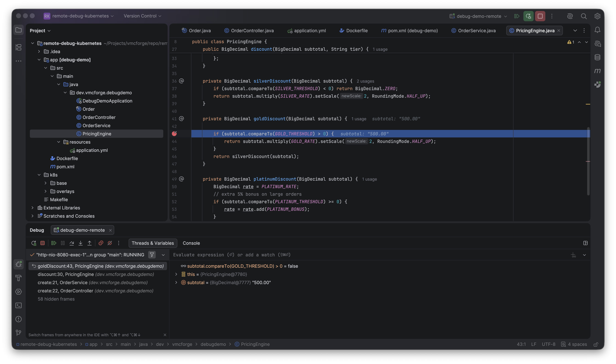The width and height of the screenshot is (616, 364).
Task: Open Search Everywhere magnifier
Action: [x=584, y=16]
